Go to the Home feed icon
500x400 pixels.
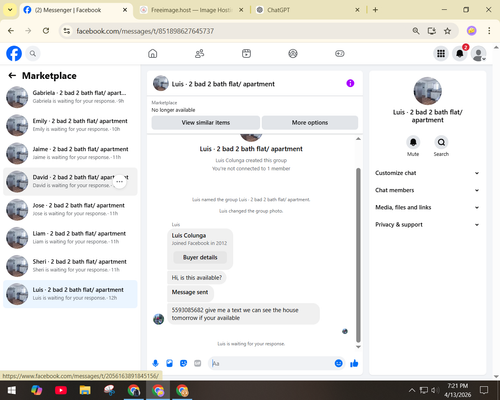(153, 53)
